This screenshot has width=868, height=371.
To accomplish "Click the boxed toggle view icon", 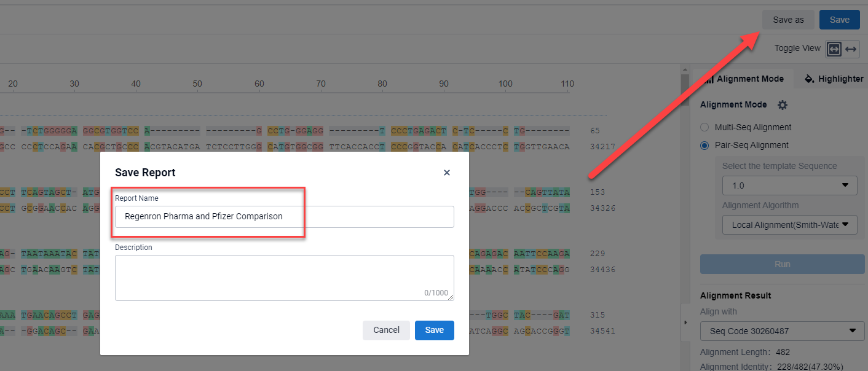I will pyautogui.click(x=834, y=49).
